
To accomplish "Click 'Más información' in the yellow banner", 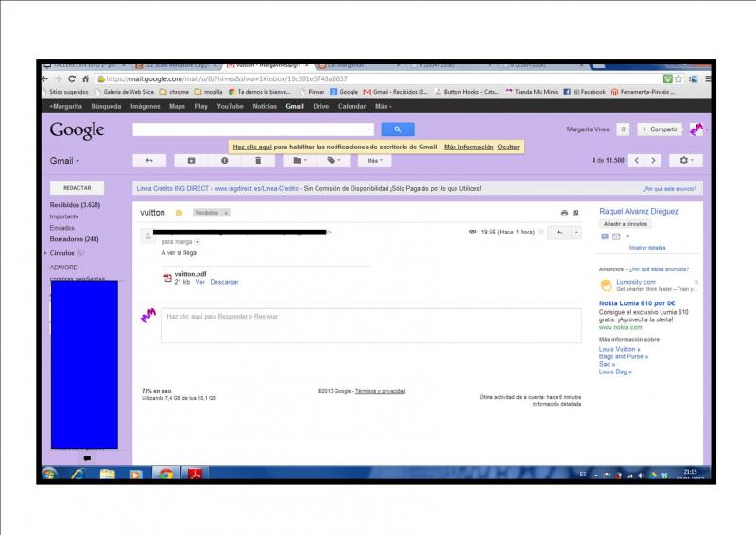I will (x=469, y=147).
